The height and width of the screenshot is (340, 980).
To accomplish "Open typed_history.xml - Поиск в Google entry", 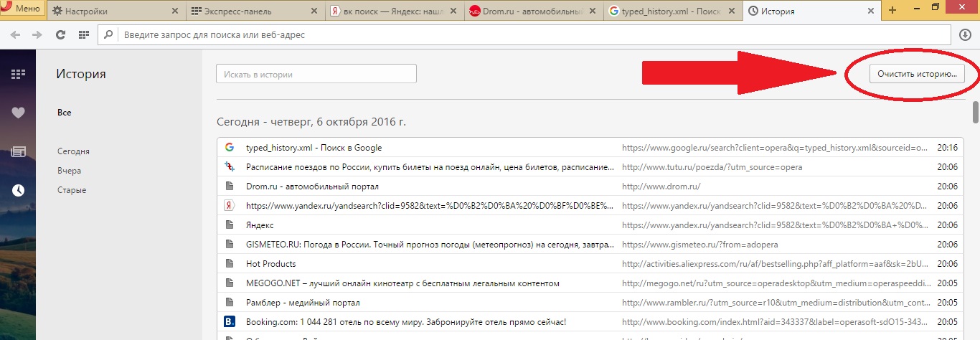I will point(314,148).
